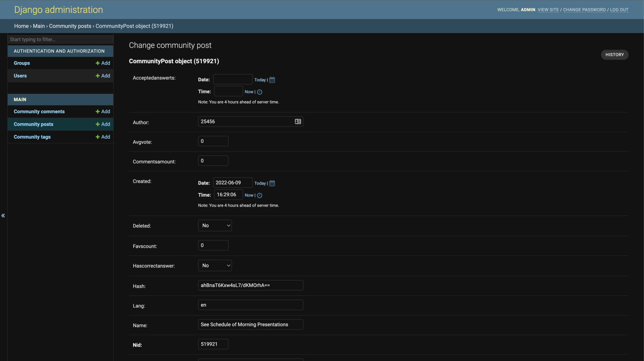644x361 pixels.
Task: Open the Deleted dropdown
Action: tap(215, 226)
